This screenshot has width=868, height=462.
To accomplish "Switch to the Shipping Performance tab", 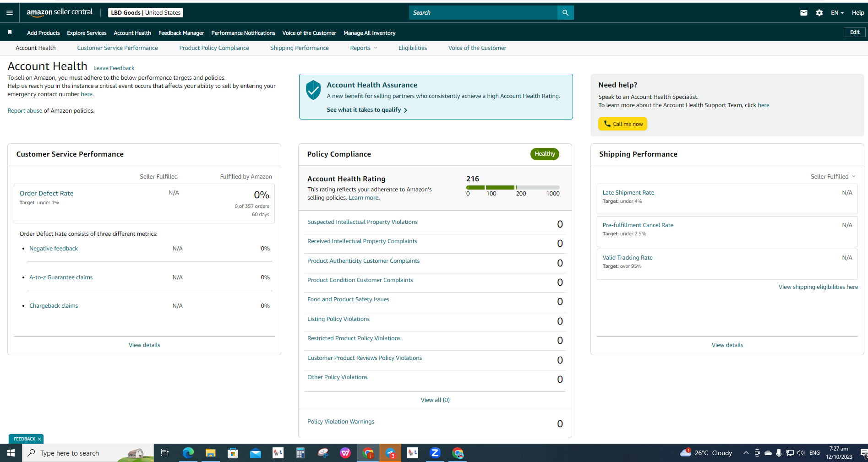I will pos(300,48).
